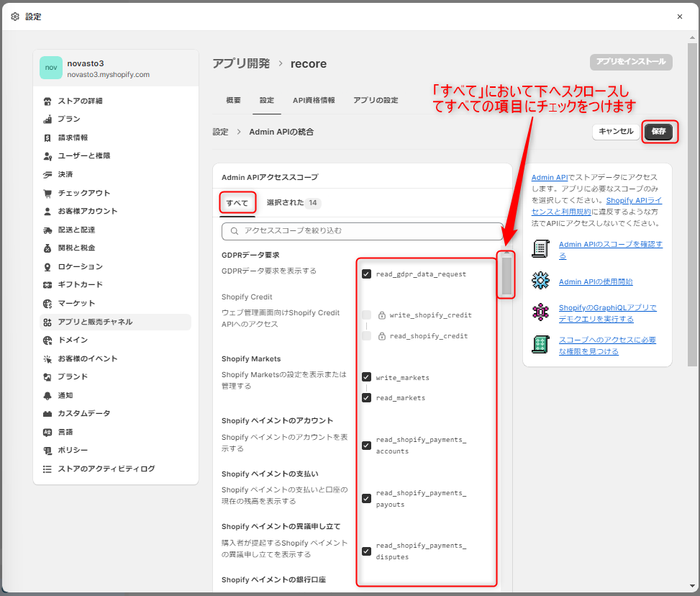Screen dimensions: 700x596
Task: Click the search magnifier icon in scope filter
Action: 234,231
